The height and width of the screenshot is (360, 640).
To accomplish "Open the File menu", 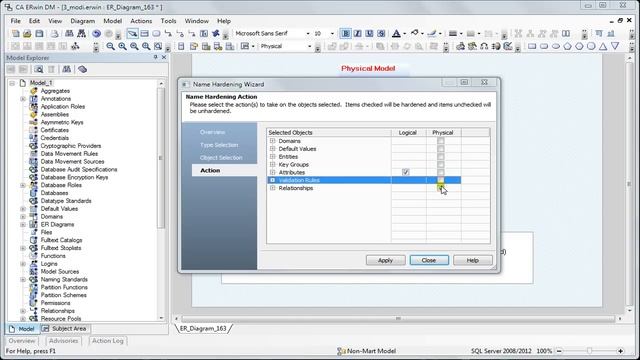I will click(x=16, y=21).
